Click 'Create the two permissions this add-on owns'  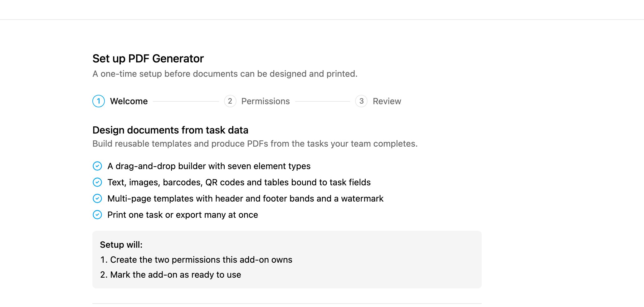[x=201, y=260]
